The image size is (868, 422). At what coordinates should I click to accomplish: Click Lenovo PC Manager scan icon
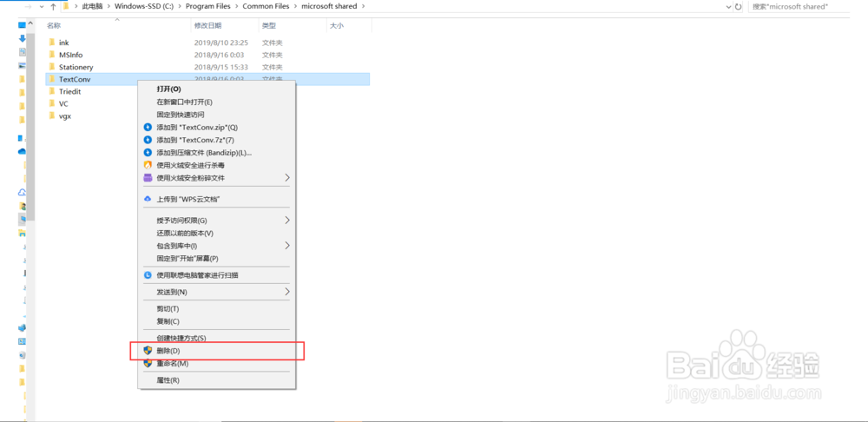(148, 274)
